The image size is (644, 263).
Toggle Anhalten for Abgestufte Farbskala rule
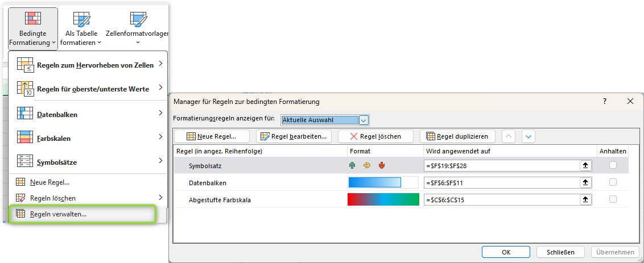[613, 199]
